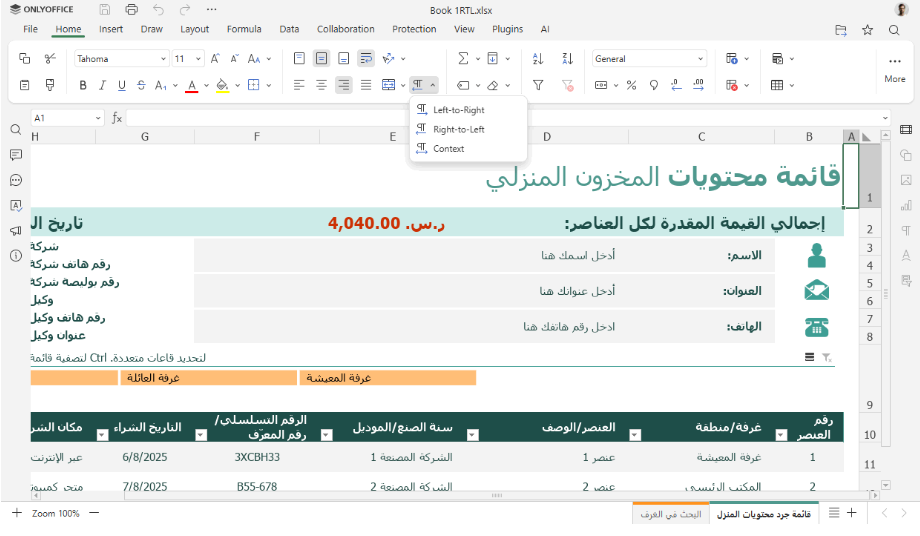Sort ascending with the A-Z icon

pos(538,59)
